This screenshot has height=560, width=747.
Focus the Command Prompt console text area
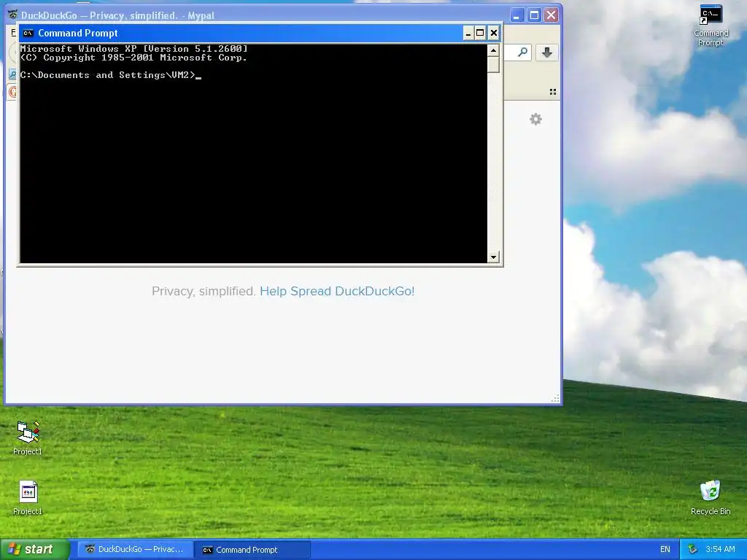point(253,153)
